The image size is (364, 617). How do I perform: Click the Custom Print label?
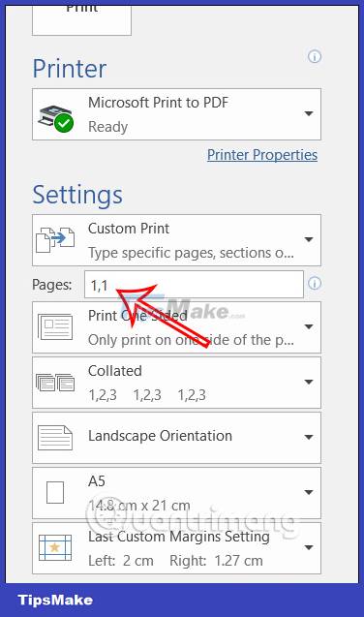coord(129,229)
